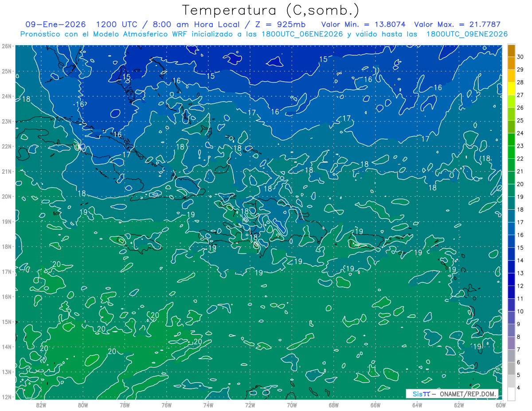532x411 pixels.
Task: Click the white swatch below 4
Action: click(x=511, y=394)
